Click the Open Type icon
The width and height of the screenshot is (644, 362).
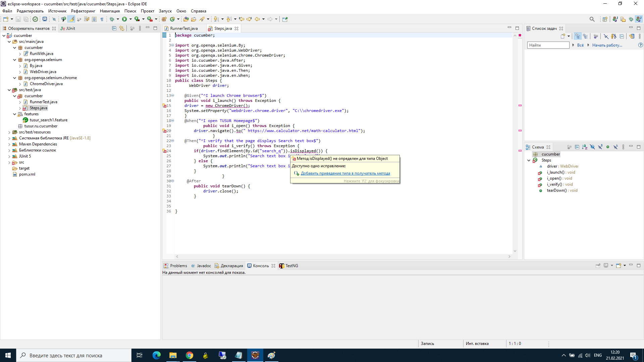(186, 19)
